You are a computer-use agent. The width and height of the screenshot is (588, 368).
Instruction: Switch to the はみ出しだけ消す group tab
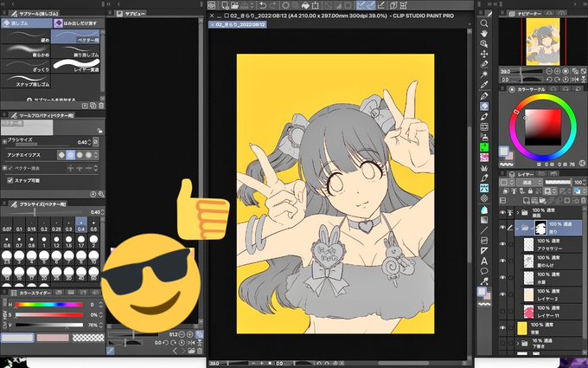(77, 23)
